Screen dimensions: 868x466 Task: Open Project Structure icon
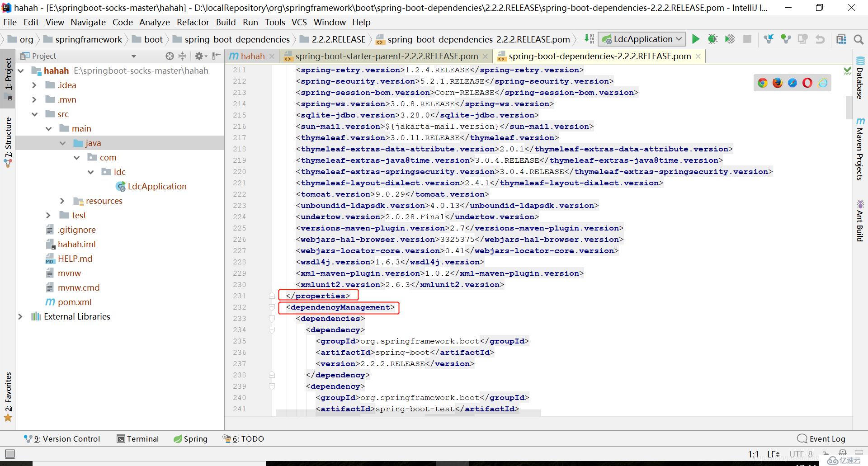(841, 39)
